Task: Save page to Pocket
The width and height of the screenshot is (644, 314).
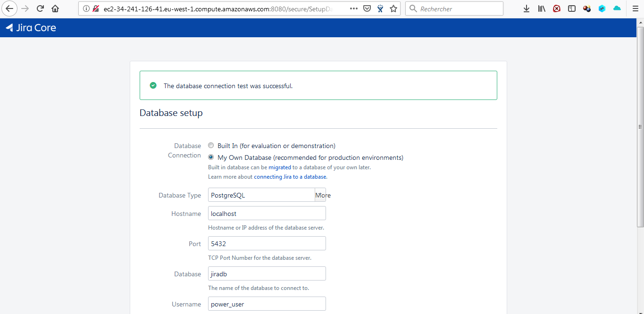Action: click(367, 8)
